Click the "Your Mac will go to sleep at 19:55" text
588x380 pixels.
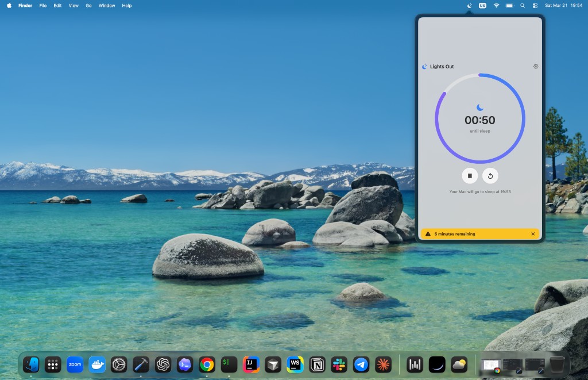pos(480,191)
